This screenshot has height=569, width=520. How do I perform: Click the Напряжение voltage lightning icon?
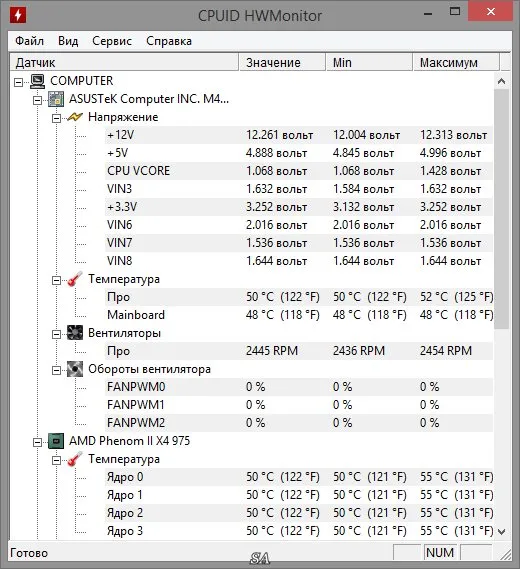pyautogui.click(x=75, y=117)
